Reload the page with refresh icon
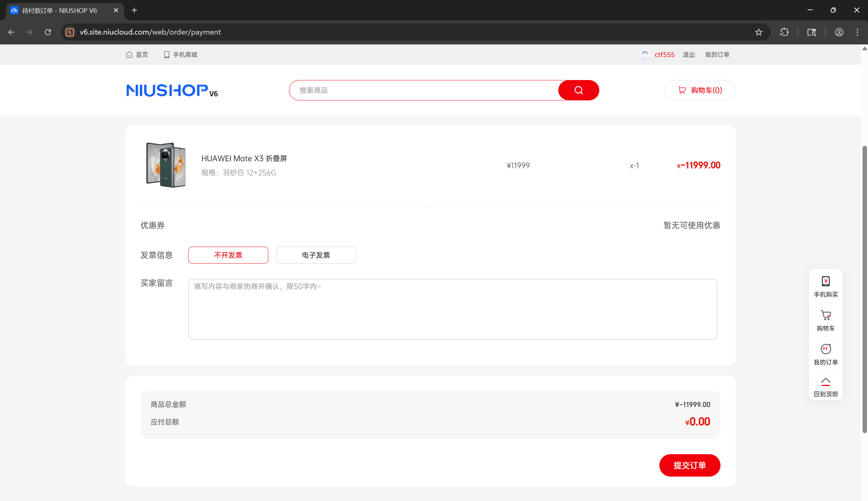Viewport: 868px width, 501px height. [x=48, y=32]
